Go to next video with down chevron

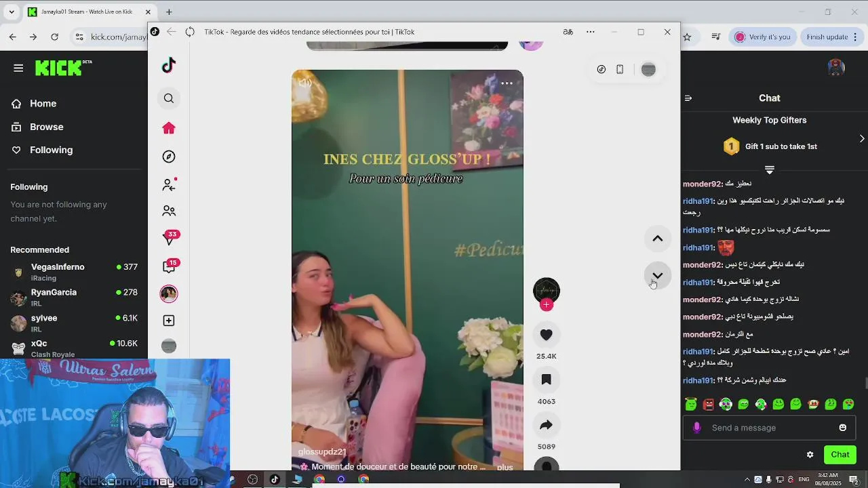pyautogui.click(x=657, y=276)
